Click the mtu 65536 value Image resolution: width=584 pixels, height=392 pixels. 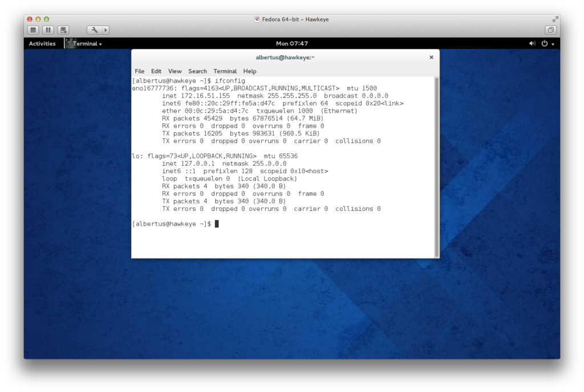click(x=281, y=156)
